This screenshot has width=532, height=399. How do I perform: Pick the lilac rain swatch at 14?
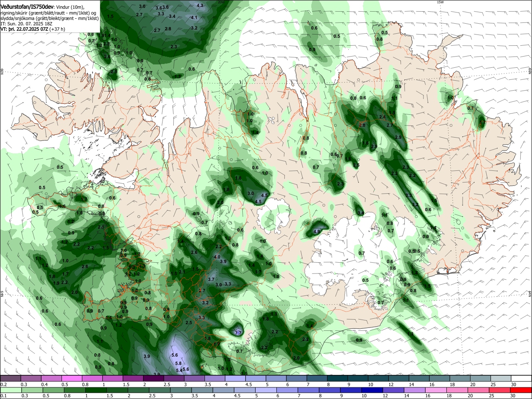pos(414,390)
